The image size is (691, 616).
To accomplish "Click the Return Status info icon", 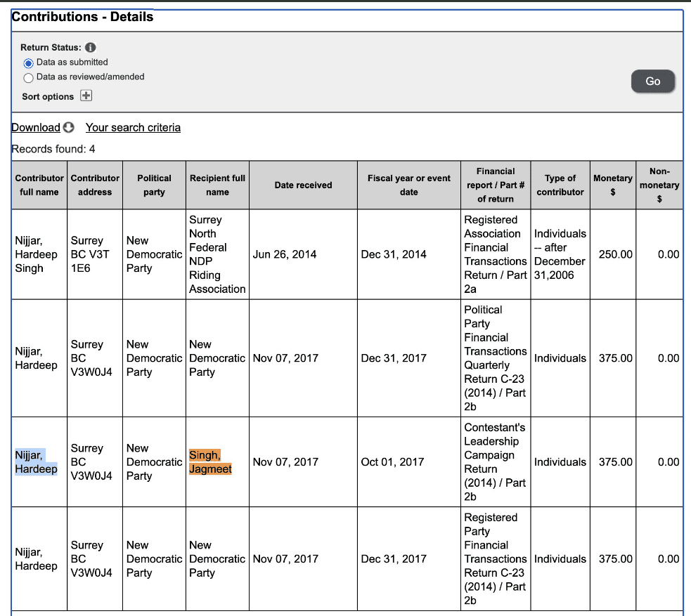I will tap(90, 48).
